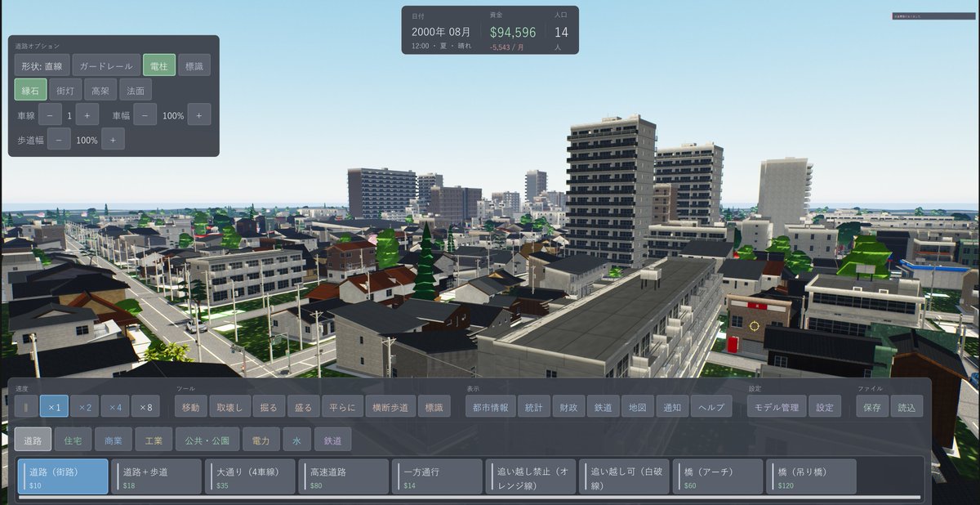Toggle the 縁石 curb option
This screenshot has height=505, width=980.
click(x=30, y=90)
